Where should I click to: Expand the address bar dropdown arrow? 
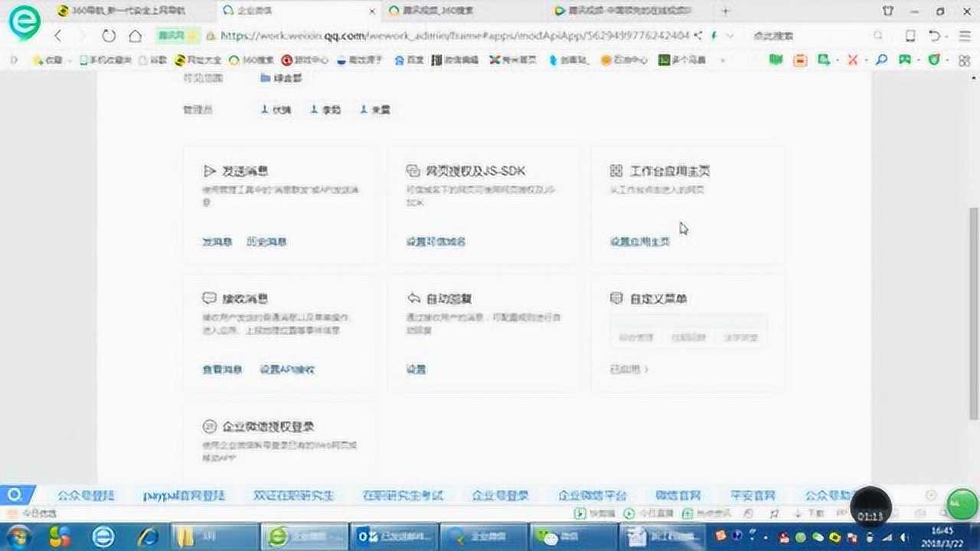coord(730,36)
